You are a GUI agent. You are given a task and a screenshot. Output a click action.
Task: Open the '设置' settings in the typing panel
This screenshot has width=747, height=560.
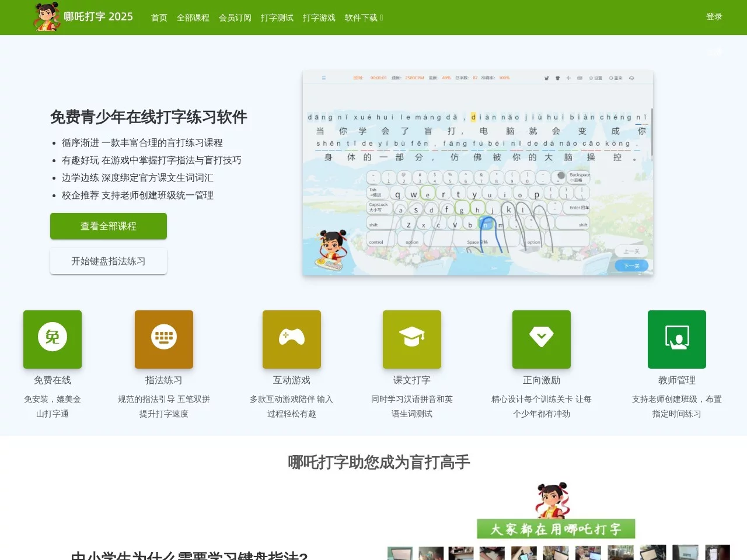(x=595, y=78)
